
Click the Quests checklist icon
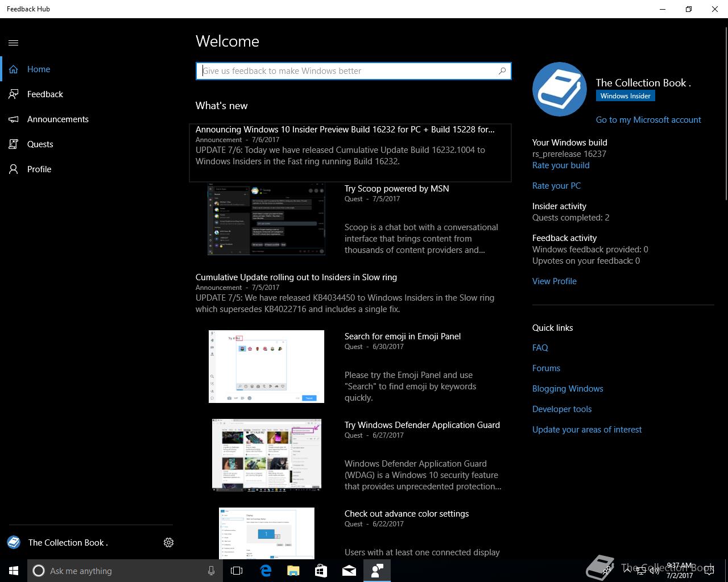(14, 144)
